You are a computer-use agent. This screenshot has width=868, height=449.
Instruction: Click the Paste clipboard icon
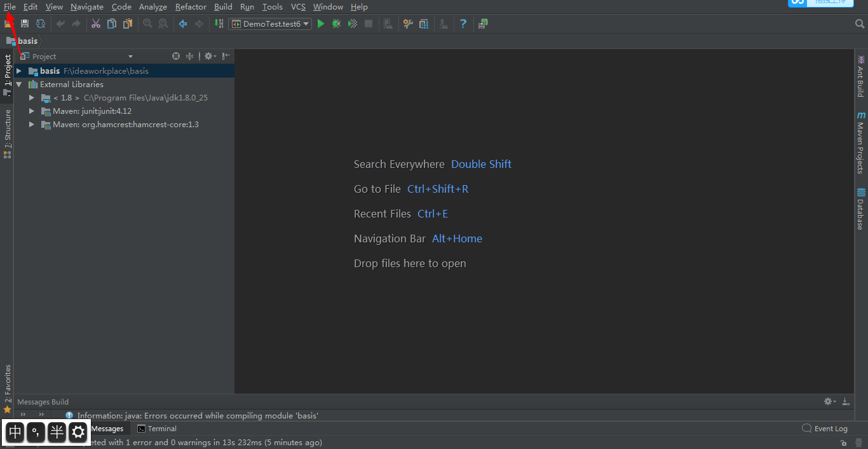pyautogui.click(x=128, y=24)
